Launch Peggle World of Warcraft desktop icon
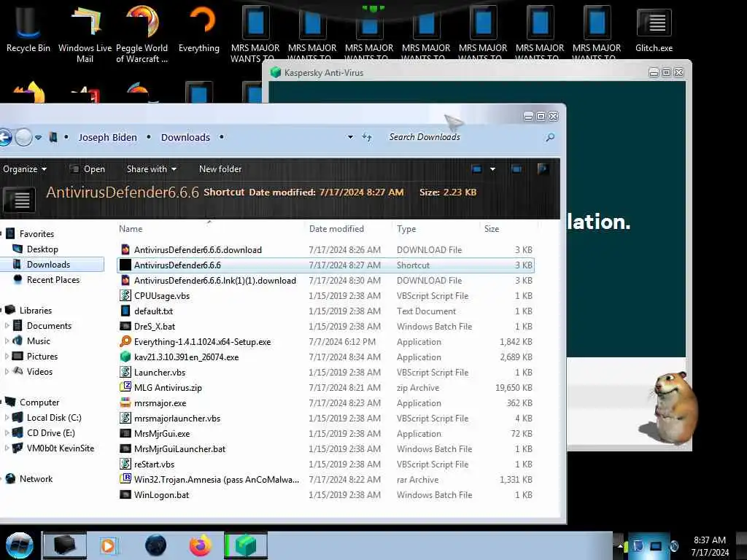The image size is (747, 560). 142,34
